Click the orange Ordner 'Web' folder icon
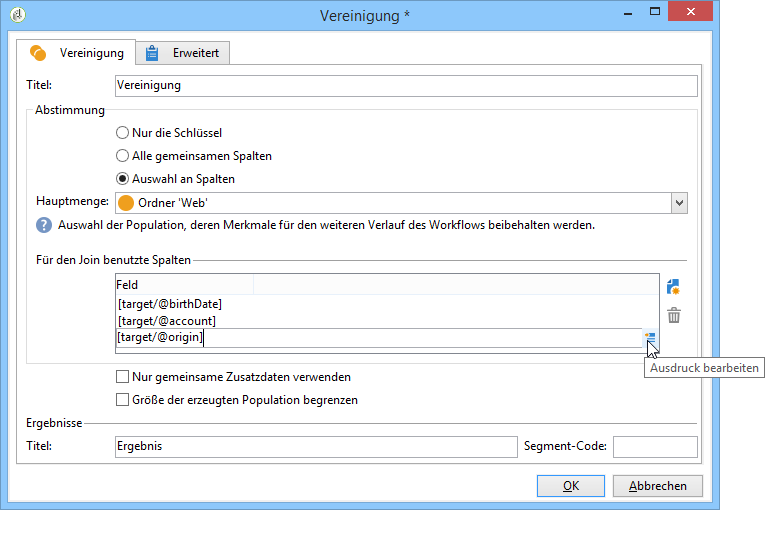This screenshot has width=766, height=547. click(126, 203)
